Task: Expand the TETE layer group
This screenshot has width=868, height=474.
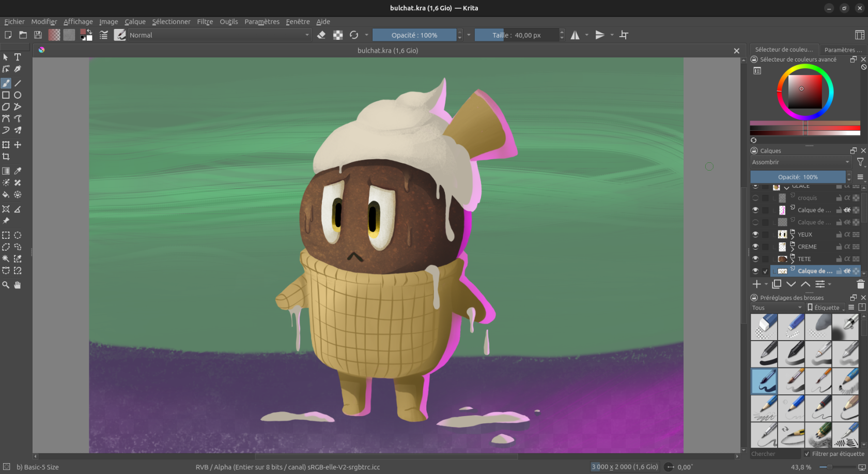Action: pyautogui.click(x=793, y=262)
